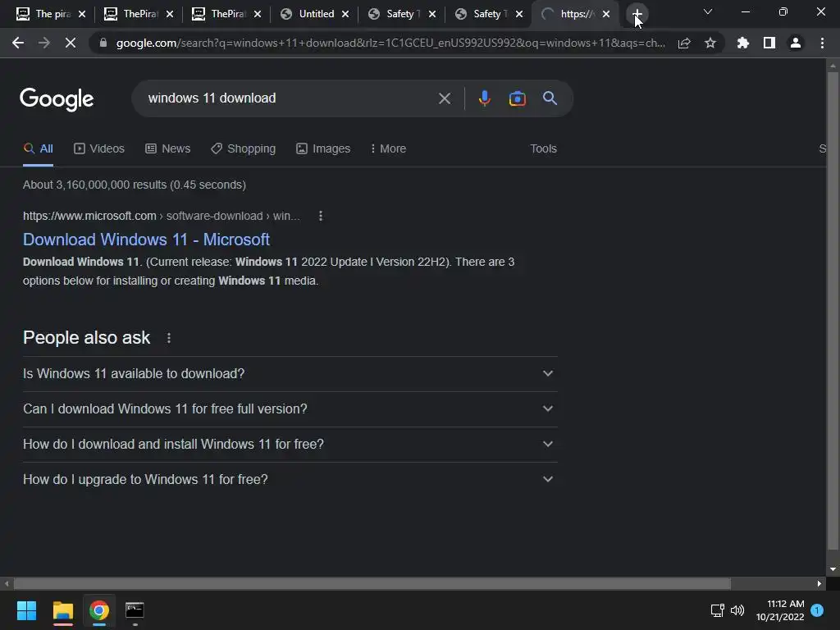Open network status in system tray
This screenshot has height=630, width=840.
pos(717,610)
